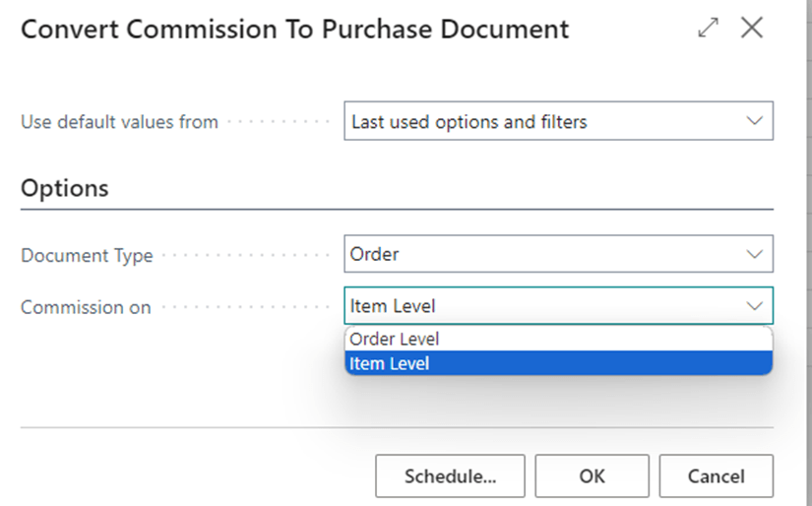Click chevron of Use default values dropdown

point(754,121)
